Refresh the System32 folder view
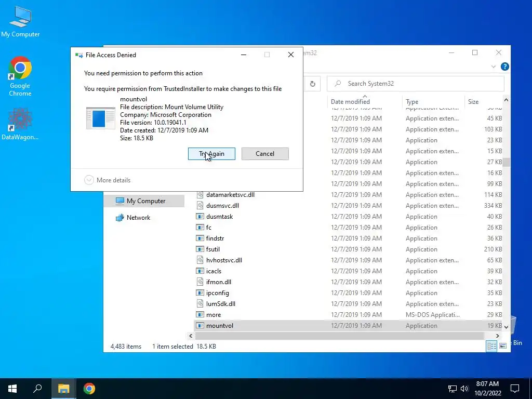This screenshot has width=532, height=399. (312, 84)
